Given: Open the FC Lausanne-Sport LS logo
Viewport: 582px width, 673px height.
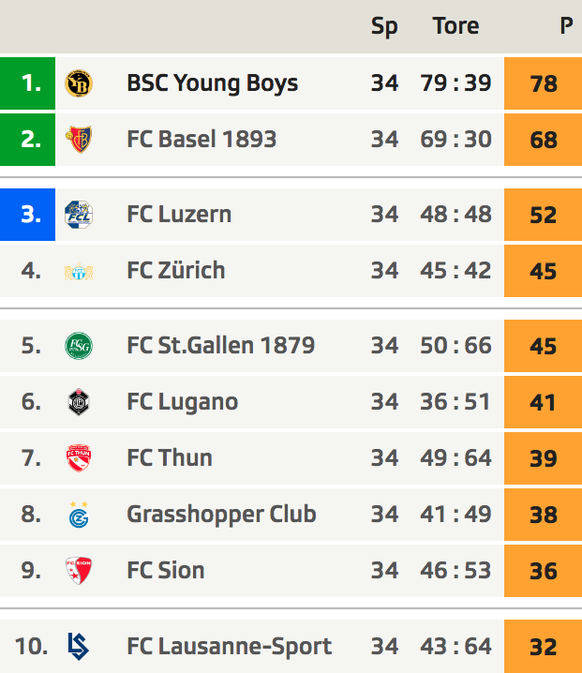Looking at the screenshot, I should point(79,646).
